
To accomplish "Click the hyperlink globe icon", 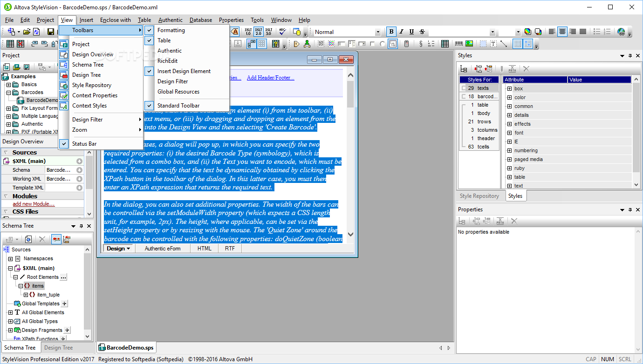I will (621, 32).
